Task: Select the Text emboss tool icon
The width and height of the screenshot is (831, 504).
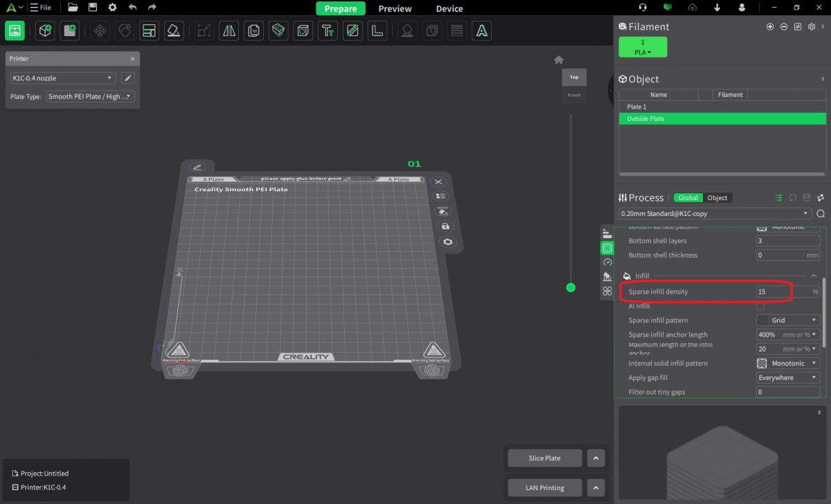Action: click(x=328, y=30)
